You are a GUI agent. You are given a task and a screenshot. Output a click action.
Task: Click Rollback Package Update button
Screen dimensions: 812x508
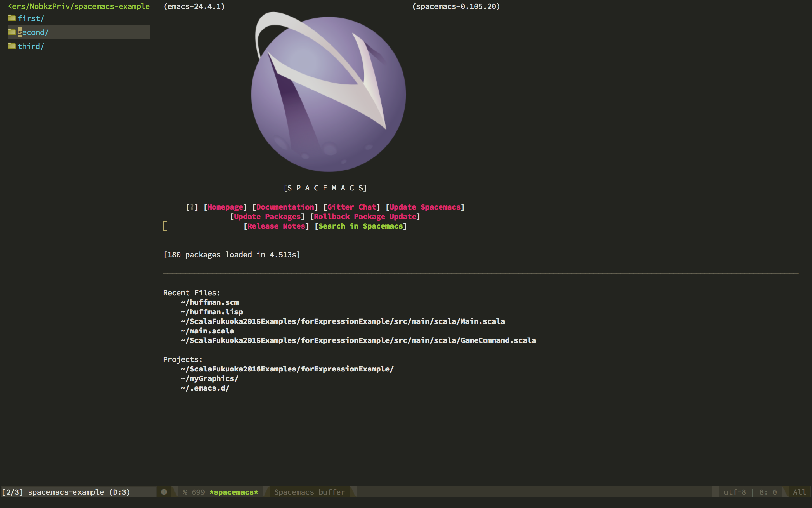click(365, 217)
